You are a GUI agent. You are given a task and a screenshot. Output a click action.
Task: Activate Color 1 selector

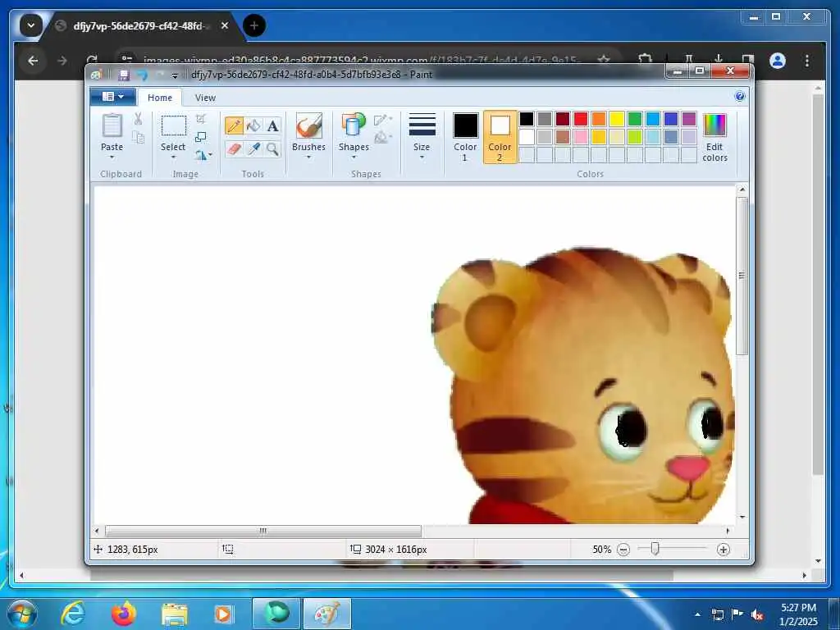click(465, 137)
